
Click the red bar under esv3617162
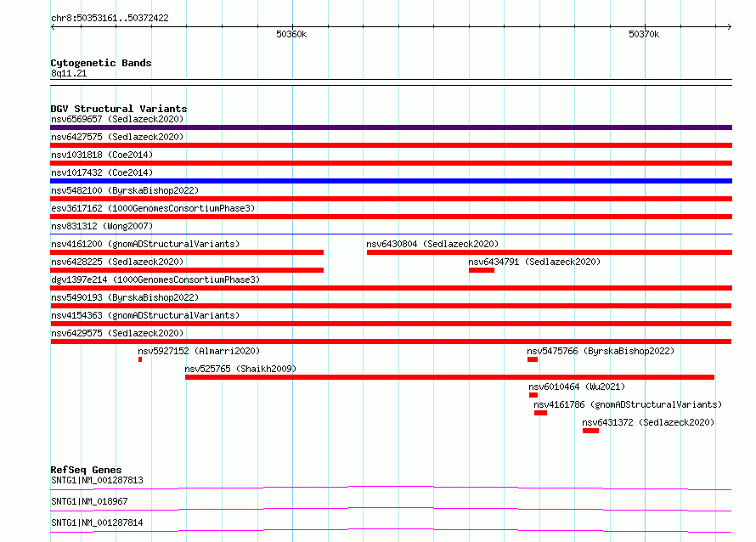click(391, 217)
